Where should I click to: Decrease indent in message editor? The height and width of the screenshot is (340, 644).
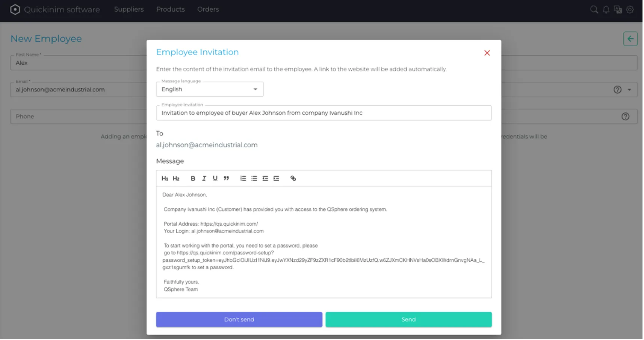265,178
